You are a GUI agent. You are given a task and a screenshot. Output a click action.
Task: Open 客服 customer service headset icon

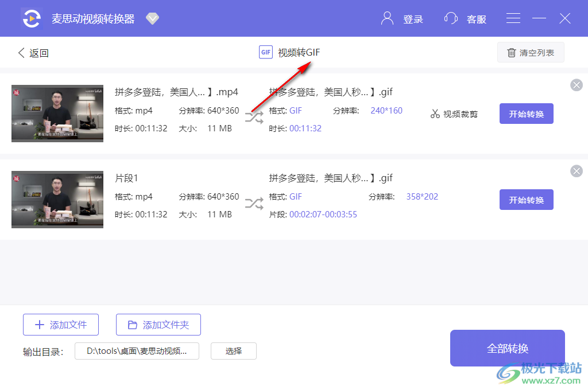coord(451,18)
